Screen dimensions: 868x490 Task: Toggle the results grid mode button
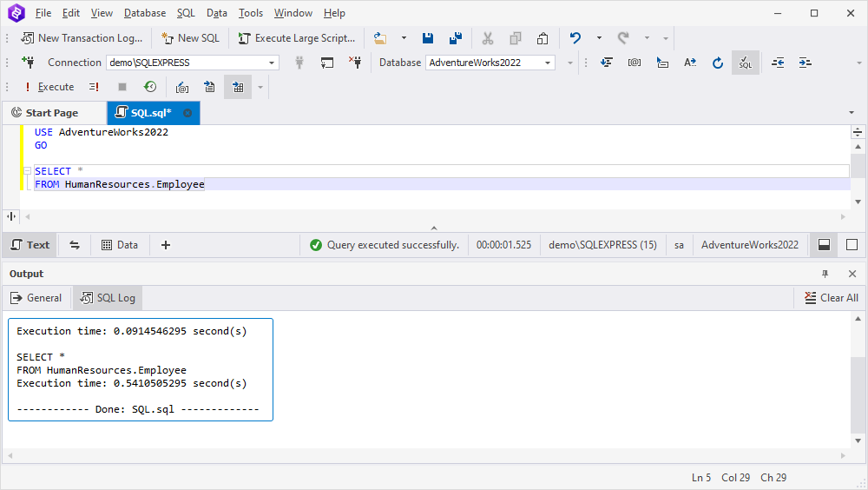[238, 87]
